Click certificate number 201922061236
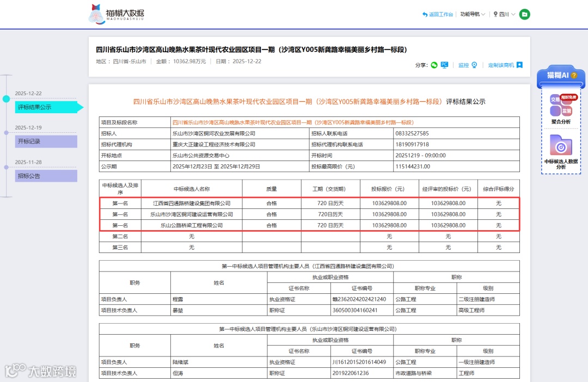The height and width of the screenshot is (382, 588). point(351,373)
